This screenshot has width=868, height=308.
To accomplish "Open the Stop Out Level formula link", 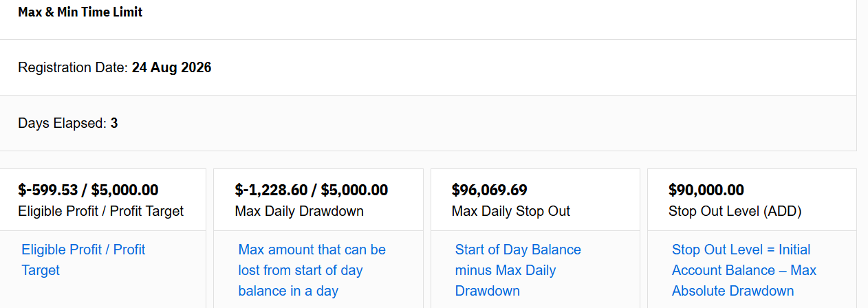I will tap(744, 270).
